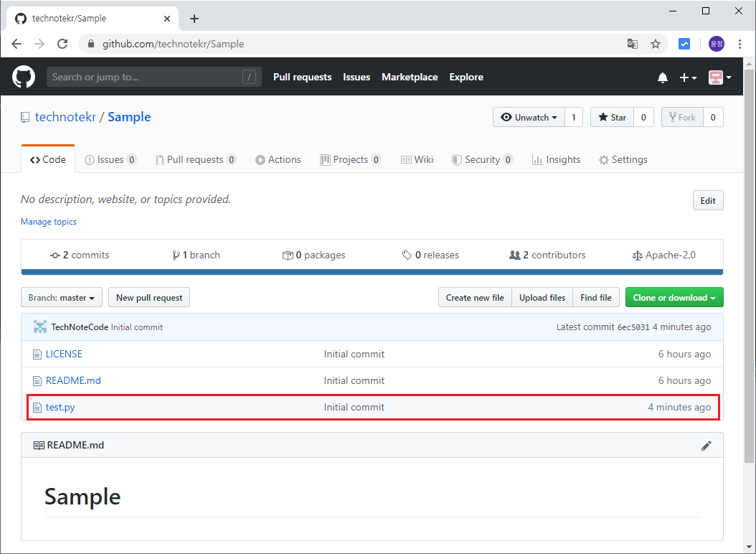Edit README.md using the pencil icon

pyautogui.click(x=707, y=446)
